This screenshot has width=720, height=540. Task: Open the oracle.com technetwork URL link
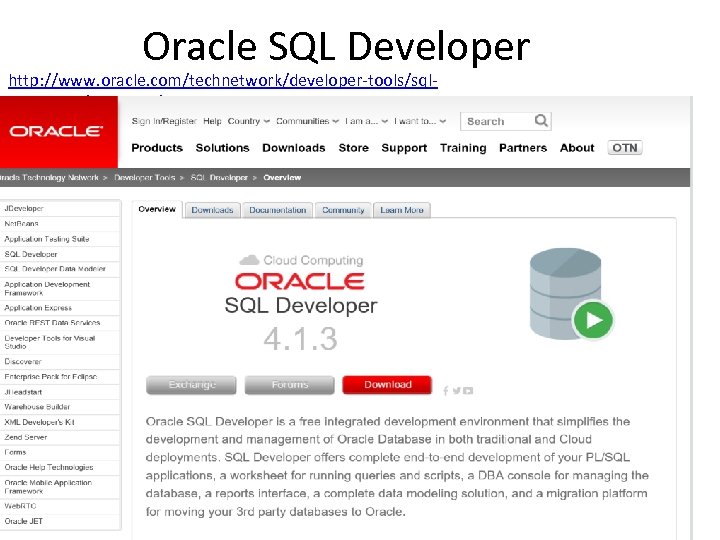(223, 81)
